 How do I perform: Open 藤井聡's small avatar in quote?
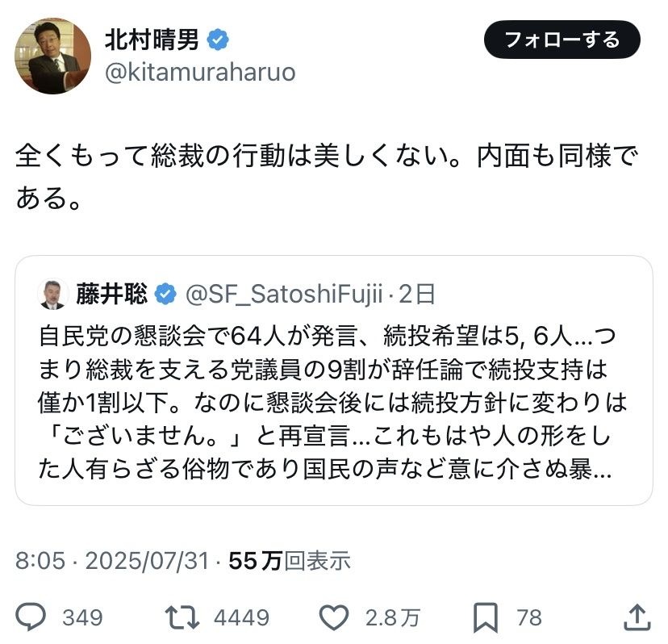(x=53, y=295)
